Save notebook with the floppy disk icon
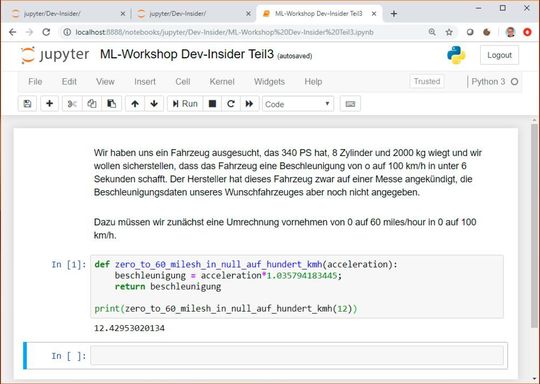Image resolution: width=540 pixels, height=384 pixels. tap(28, 104)
